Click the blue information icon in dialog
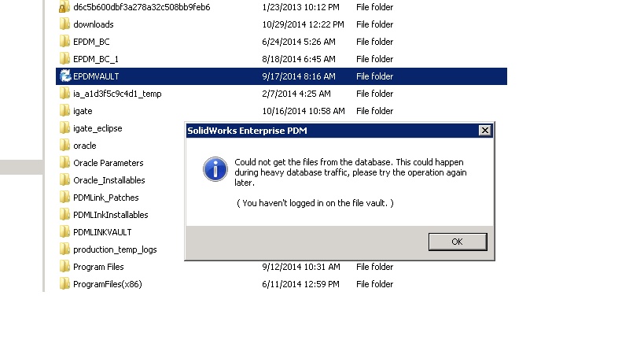 click(215, 169)
